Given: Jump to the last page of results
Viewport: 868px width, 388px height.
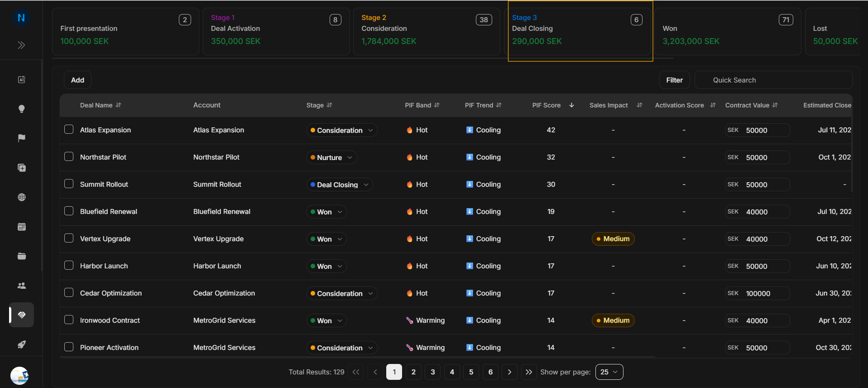Looking at the screenshot, I should click(529, 372).
